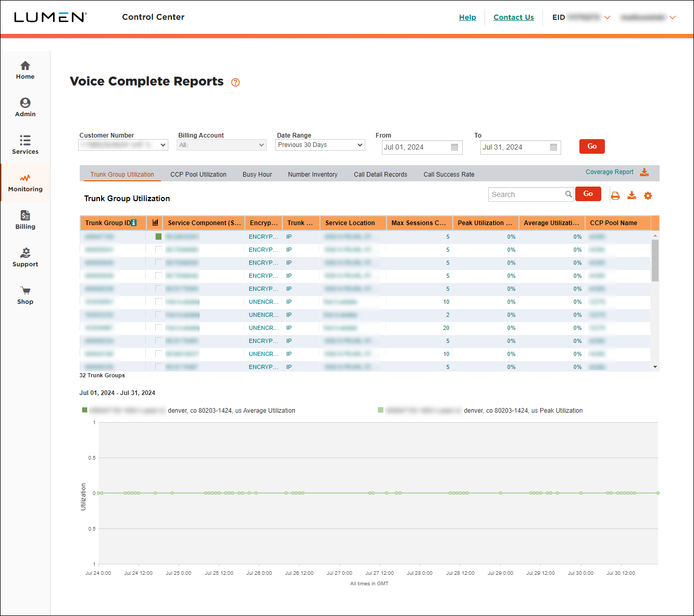Open the table settings gear
Screen dimensions: 694x616
[648, 195]
